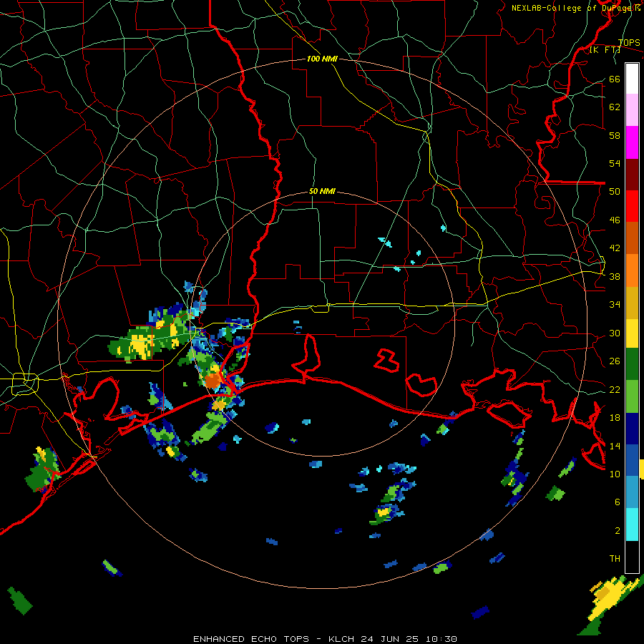The image size is (644, 644).
Task: Click the yellow legend color block
Action: (x=632, y=333)
